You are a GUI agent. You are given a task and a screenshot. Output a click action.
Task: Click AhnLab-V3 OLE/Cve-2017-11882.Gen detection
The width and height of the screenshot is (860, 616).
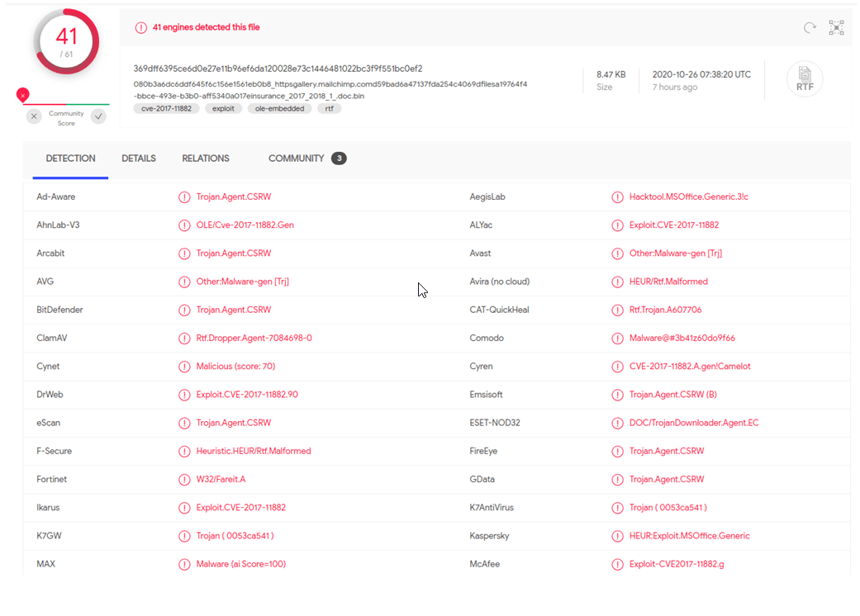pyautogui.click(x=245, y=225)
